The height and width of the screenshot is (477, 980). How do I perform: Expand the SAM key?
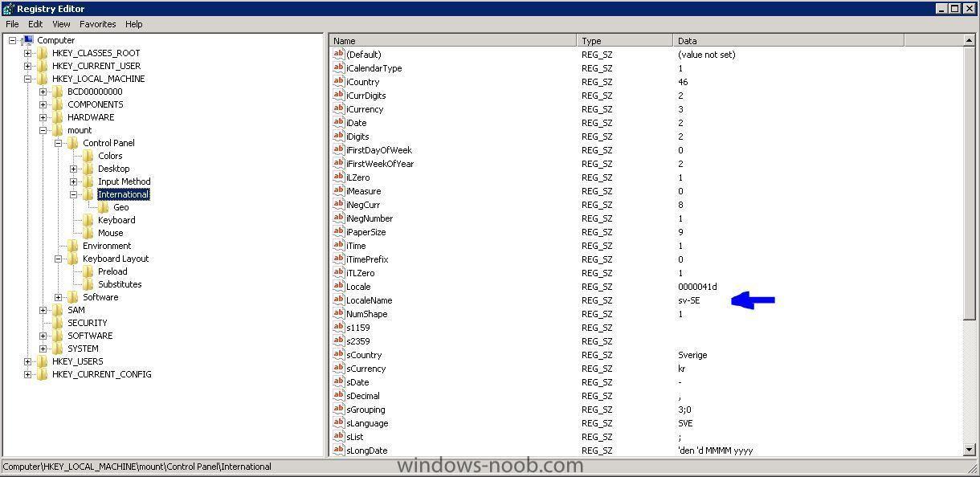tap(43, 310)
